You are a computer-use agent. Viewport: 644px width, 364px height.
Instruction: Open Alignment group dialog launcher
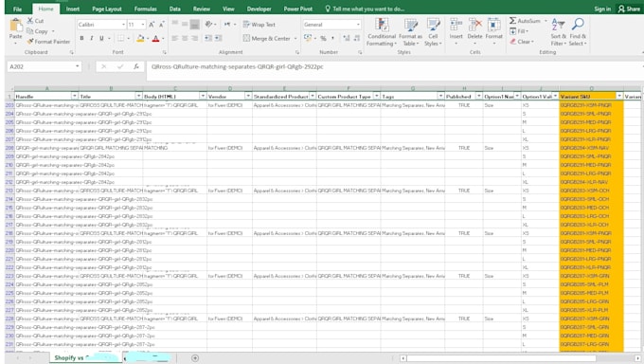point(297,53)
